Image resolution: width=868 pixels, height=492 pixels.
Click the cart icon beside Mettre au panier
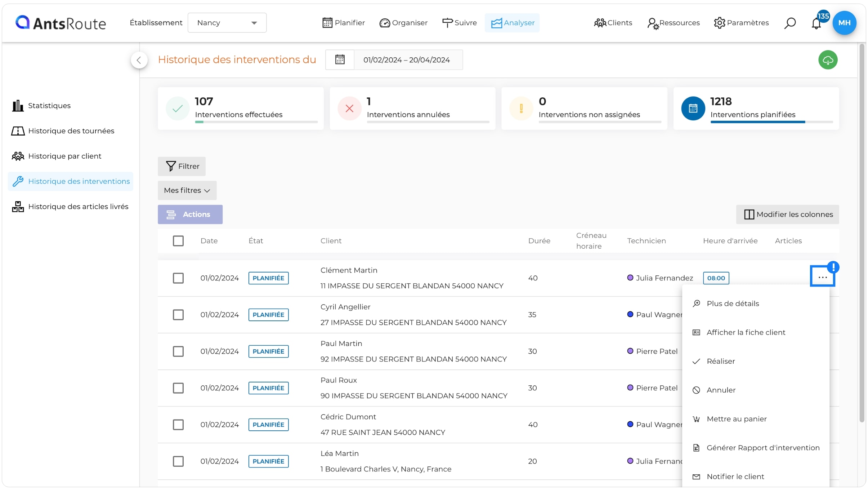pos(696,419)
